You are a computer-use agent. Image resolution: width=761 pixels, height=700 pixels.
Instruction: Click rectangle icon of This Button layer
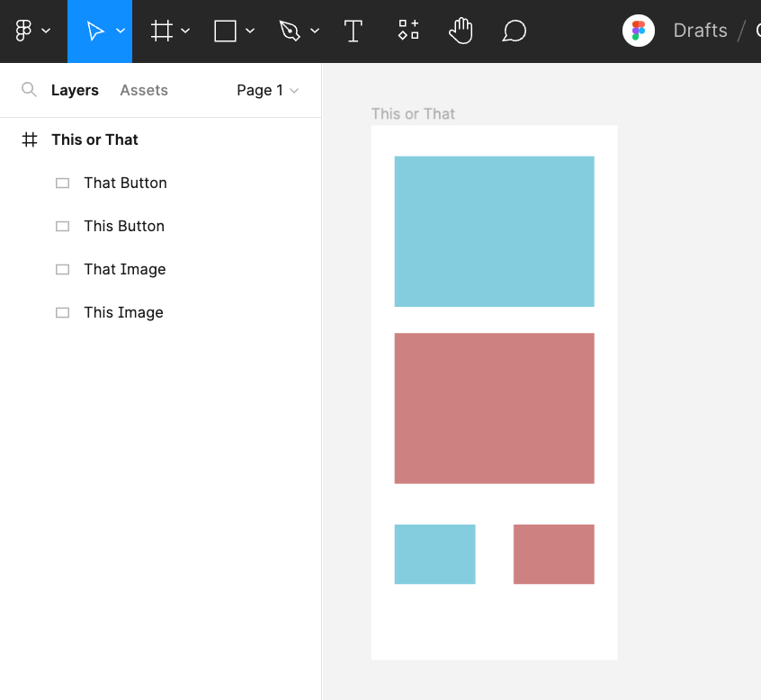point(63,226)
